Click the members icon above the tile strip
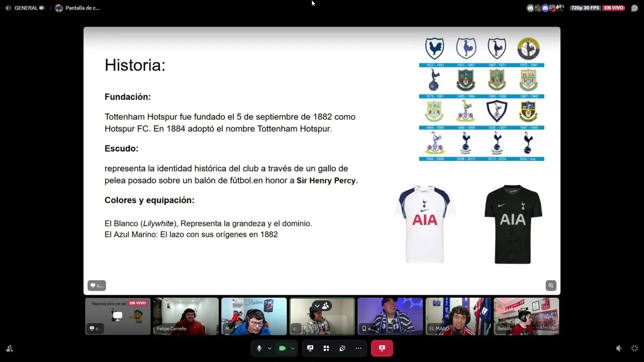This screenshot has height=362, width=644. (x=326, y=306)
